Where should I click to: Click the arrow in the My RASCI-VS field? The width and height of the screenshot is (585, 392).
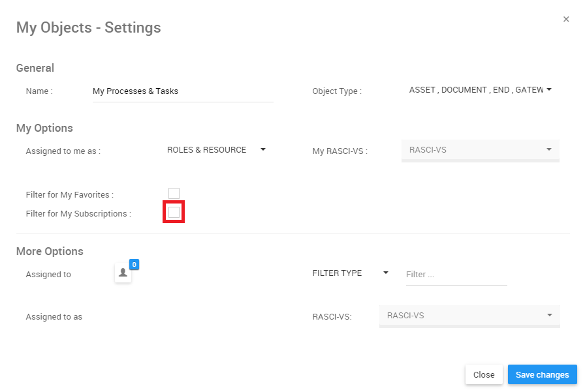(x=549, y=150)
